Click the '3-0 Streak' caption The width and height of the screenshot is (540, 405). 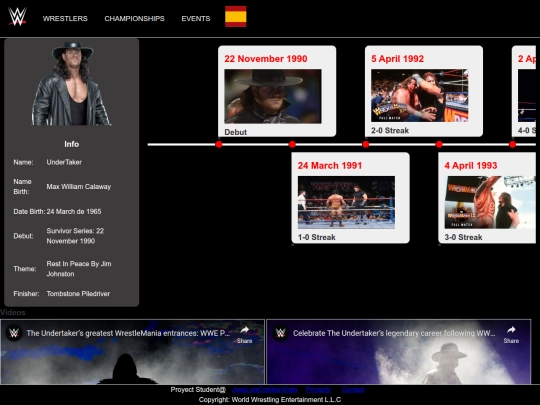(463, 237)
